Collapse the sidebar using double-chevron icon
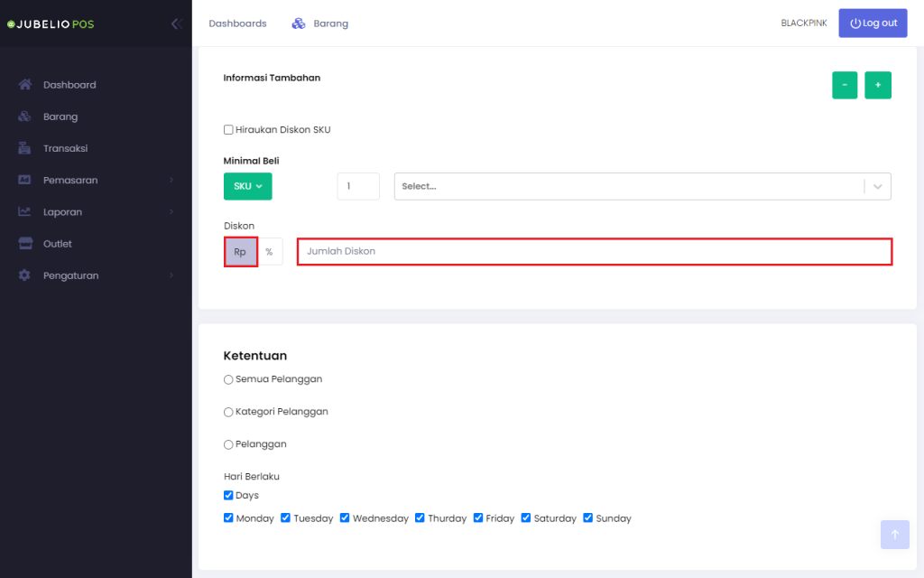 176,23
